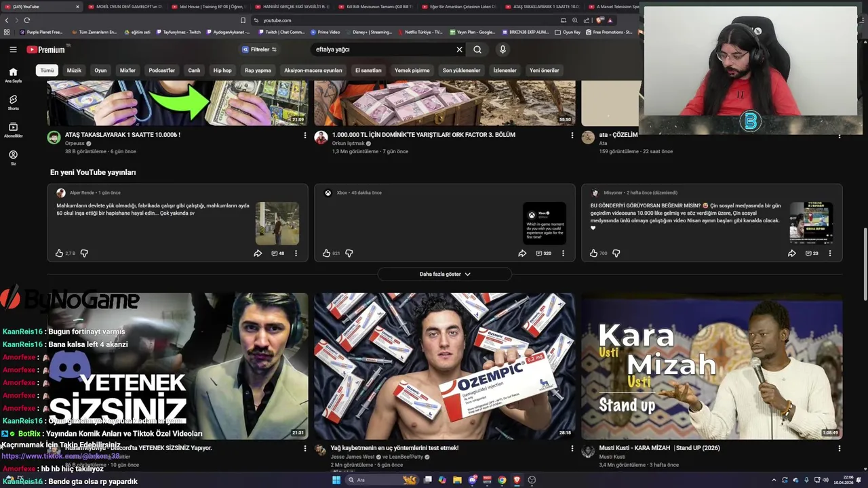The image size is (868, 488).
Task: Select the Müzik filter chip
Action: pyautogui.click(x=74, y=70)
